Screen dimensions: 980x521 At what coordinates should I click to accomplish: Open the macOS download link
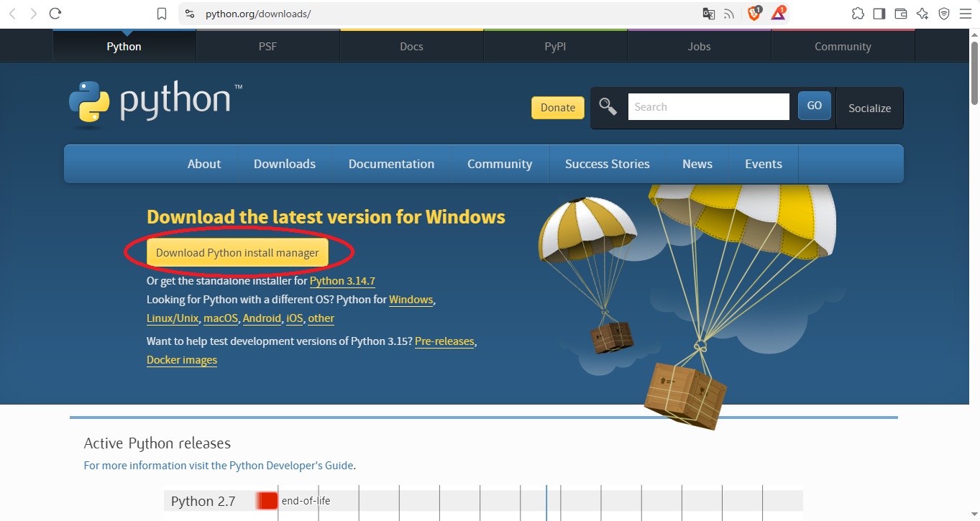tap(221, 318)
